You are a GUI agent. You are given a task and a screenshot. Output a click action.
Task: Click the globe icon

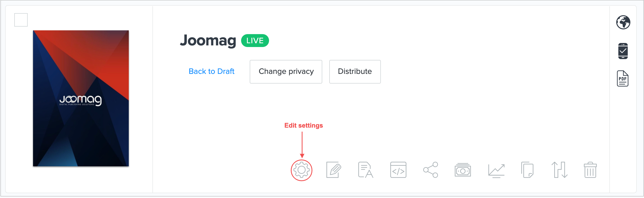[623, 22]
